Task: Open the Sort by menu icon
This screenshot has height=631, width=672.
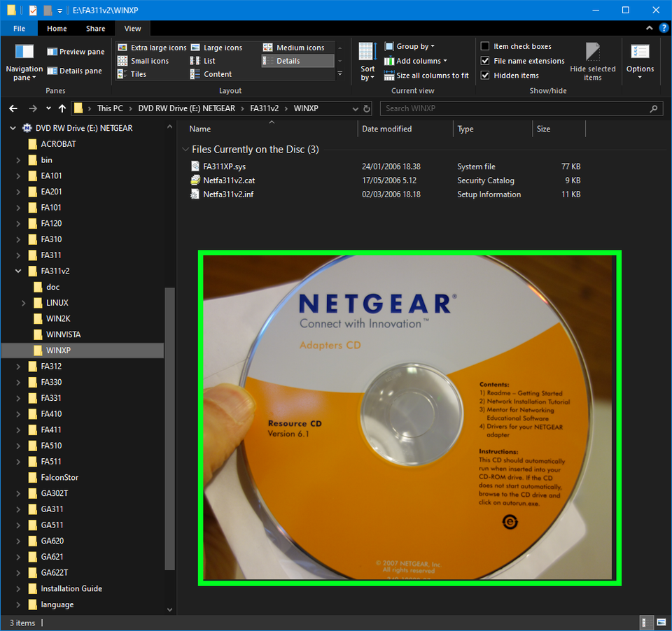Action: click(367, 52)
